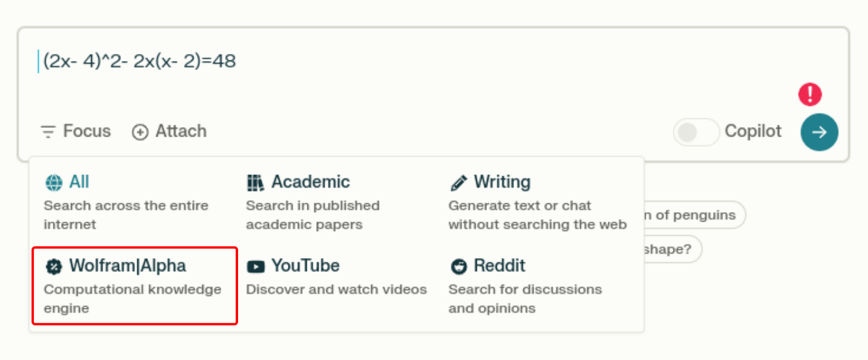Submit query with the arrow button

click(819, 132)
